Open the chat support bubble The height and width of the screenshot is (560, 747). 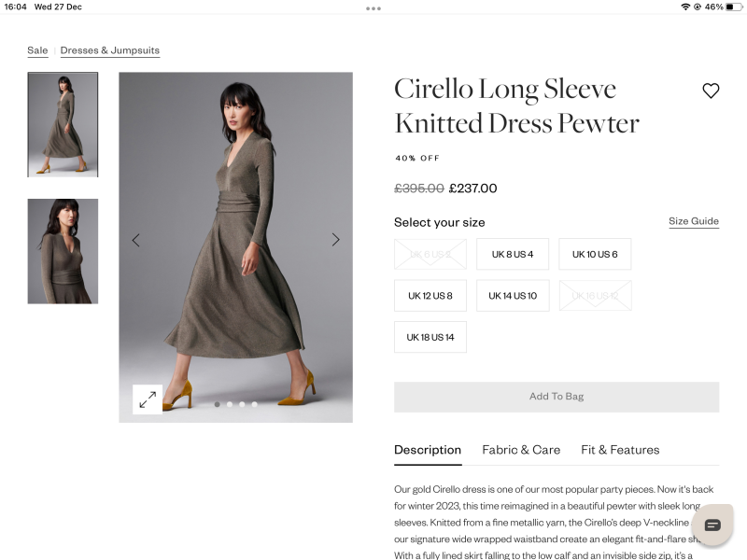[712, 525]
